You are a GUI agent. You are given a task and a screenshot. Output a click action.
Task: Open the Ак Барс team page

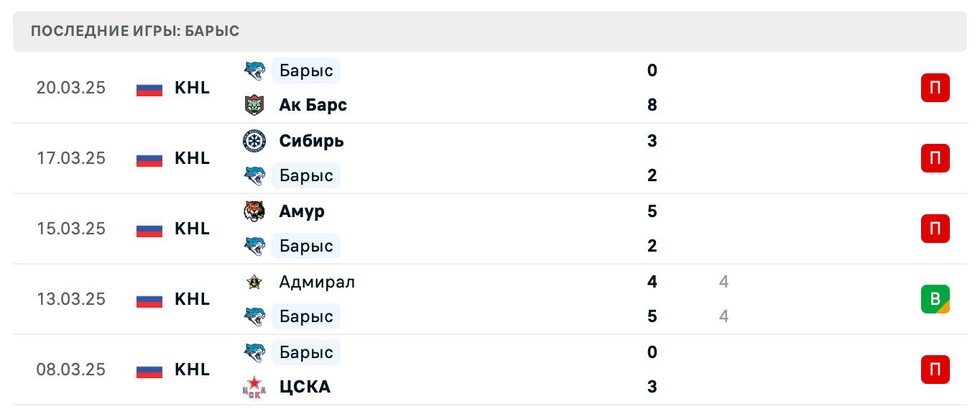tap(313, 105)
